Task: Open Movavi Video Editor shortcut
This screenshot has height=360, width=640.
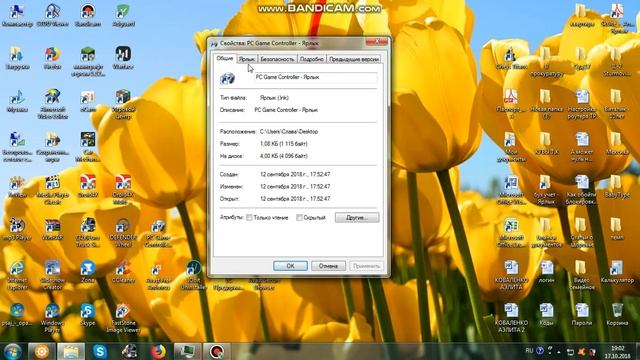Action: (x=52, y=104)
